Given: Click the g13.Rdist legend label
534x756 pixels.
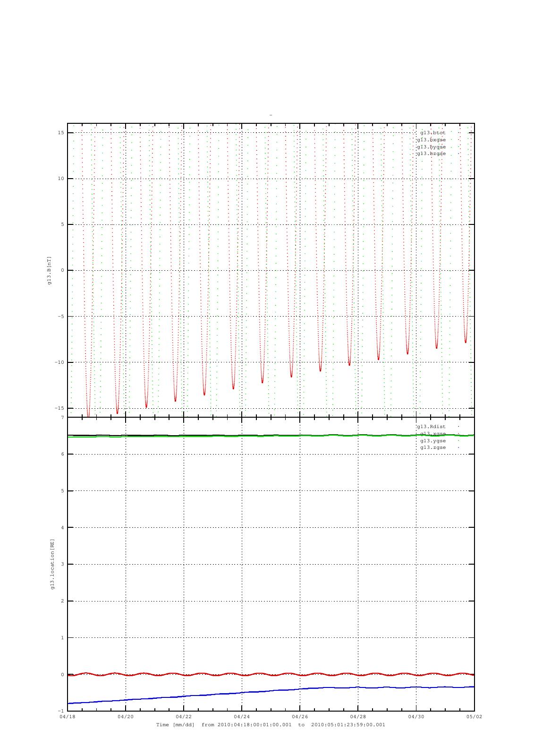Looking at the screenshot, I should 431,427.
